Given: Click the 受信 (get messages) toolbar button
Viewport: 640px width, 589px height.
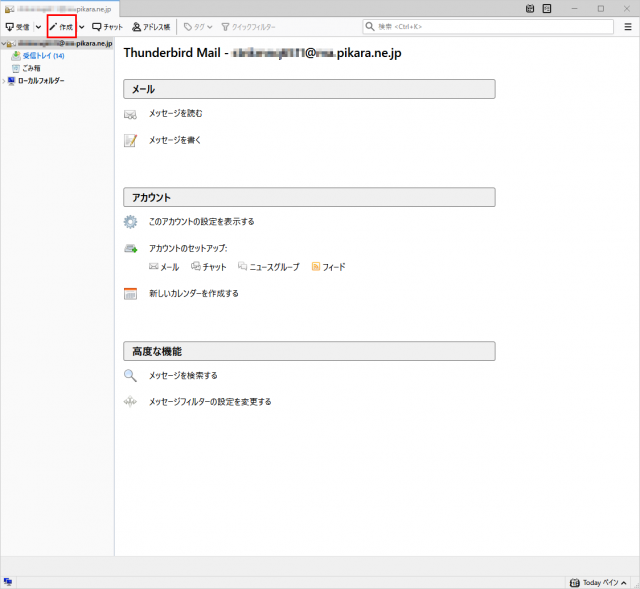Looking at the screenshot, I should coord(18,26).
